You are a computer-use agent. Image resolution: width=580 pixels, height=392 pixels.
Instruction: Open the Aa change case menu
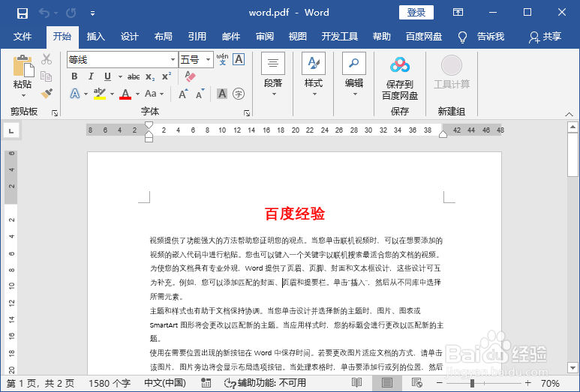pos(154,94)
